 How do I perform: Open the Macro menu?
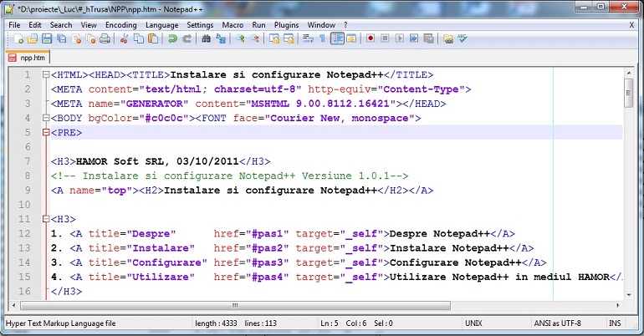[233, 25]
